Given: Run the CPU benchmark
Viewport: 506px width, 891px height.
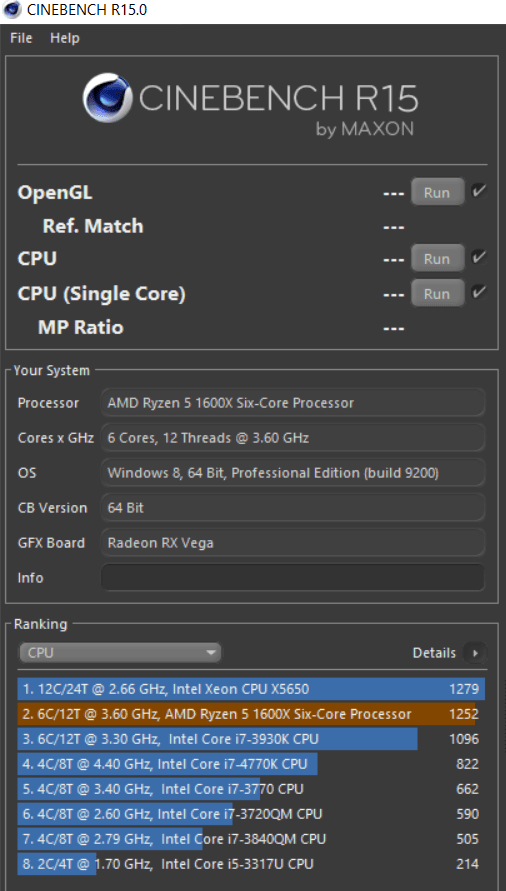Looking at the screenshot, I should (x=437, y=259).
